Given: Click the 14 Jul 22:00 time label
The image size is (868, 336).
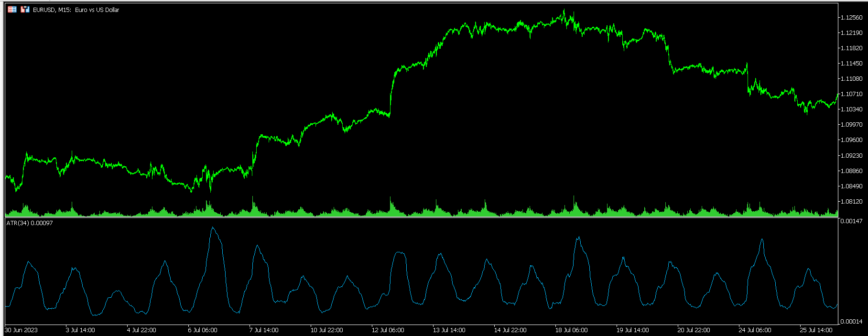Looking at the screenshot, I should coord(510,330).
